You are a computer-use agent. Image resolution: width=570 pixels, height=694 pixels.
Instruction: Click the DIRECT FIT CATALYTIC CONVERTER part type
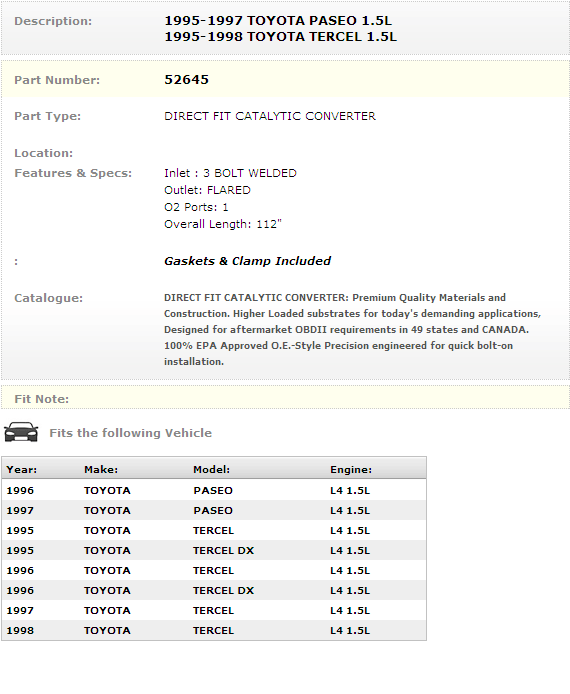point(270,116)
